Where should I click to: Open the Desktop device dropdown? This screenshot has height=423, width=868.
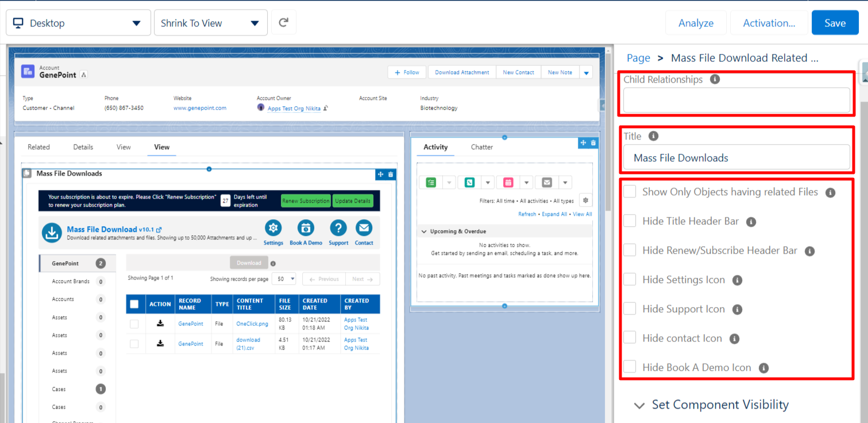[x=78, y=23]
